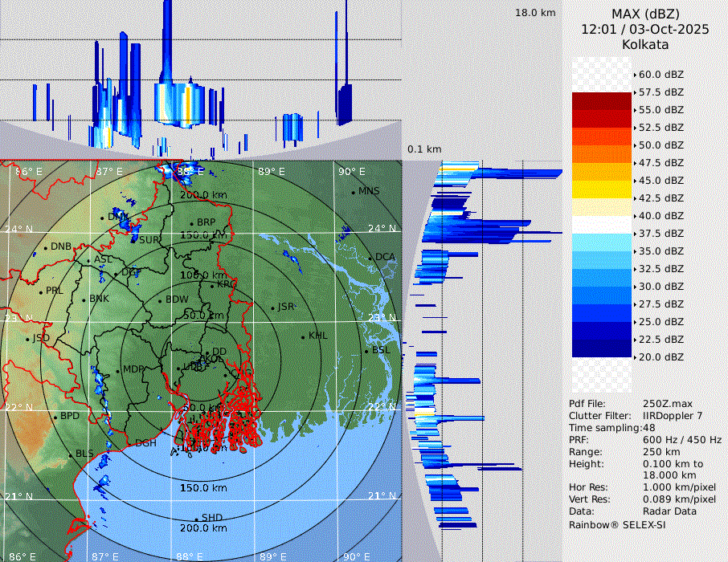728x562 pixels.
Task: Click the BPD station marker dot
Action: (55, 417)
